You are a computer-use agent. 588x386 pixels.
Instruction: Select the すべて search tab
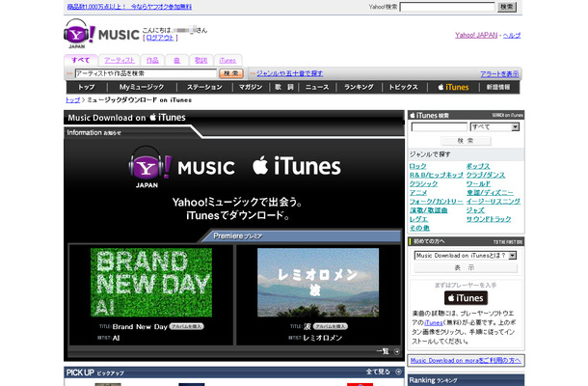click(81, 60)
